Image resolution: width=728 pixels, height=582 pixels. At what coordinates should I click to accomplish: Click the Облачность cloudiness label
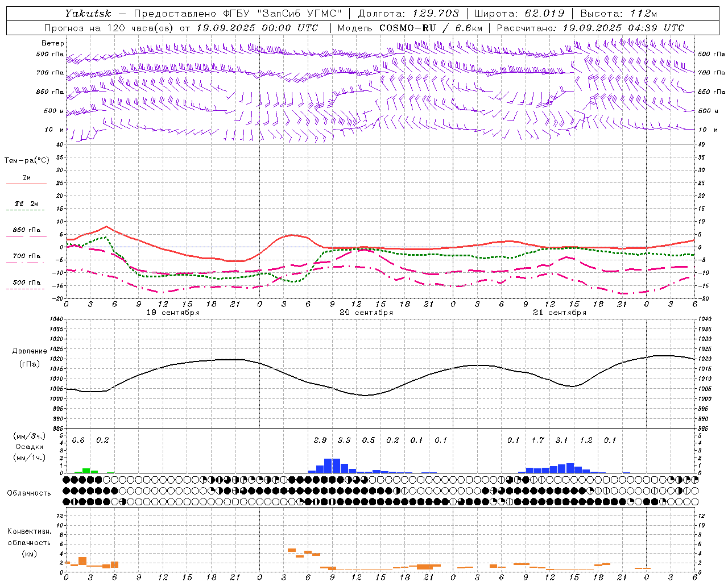tap(29, 493)
